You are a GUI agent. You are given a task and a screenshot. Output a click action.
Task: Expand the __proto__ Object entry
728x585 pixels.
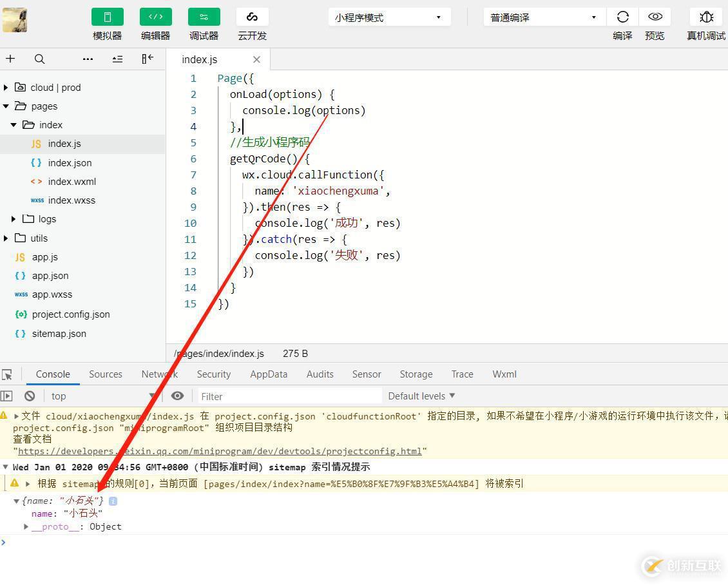pos(26,526)
